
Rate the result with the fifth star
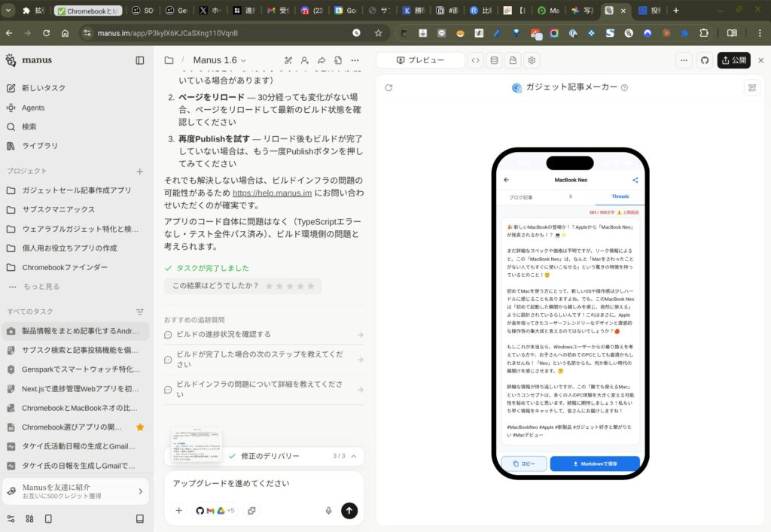click(311, 286)
